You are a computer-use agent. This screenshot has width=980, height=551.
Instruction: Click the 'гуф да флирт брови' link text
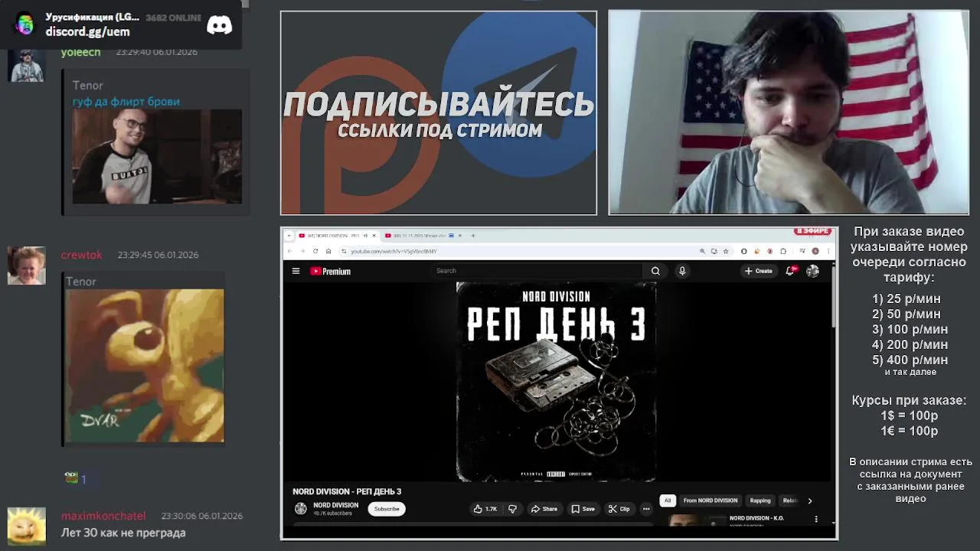[126, 102]
